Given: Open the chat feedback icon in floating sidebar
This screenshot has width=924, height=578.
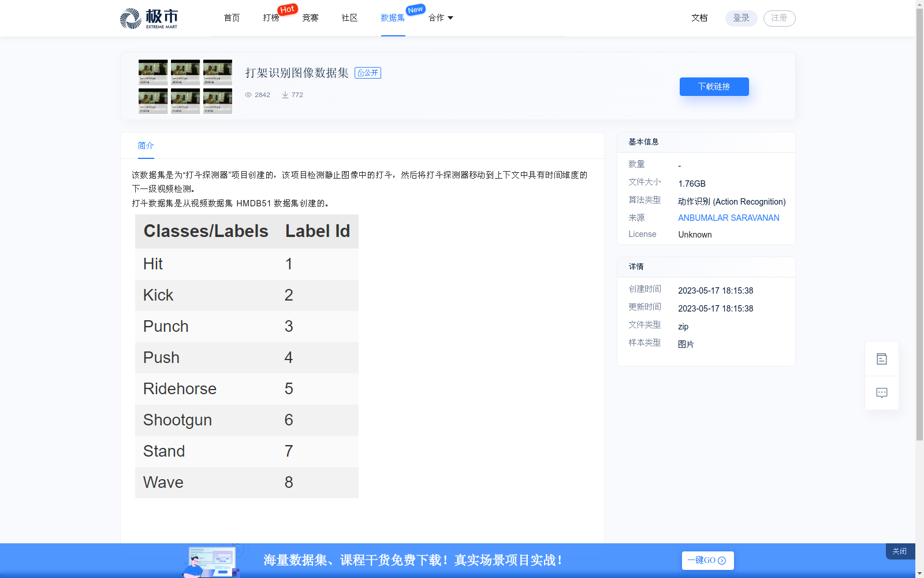Looking at the screenshot, I should tap(882, 393).
